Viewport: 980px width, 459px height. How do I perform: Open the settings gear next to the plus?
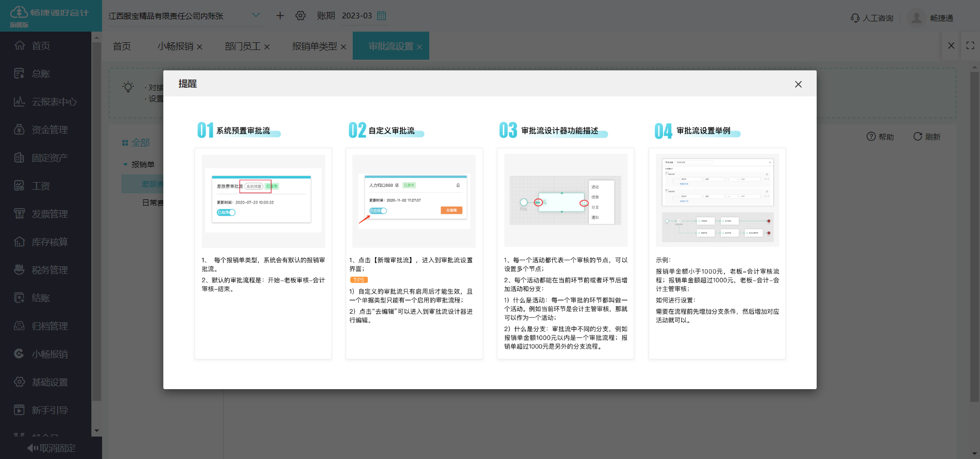pyautogui.click(x=301, y=16)
